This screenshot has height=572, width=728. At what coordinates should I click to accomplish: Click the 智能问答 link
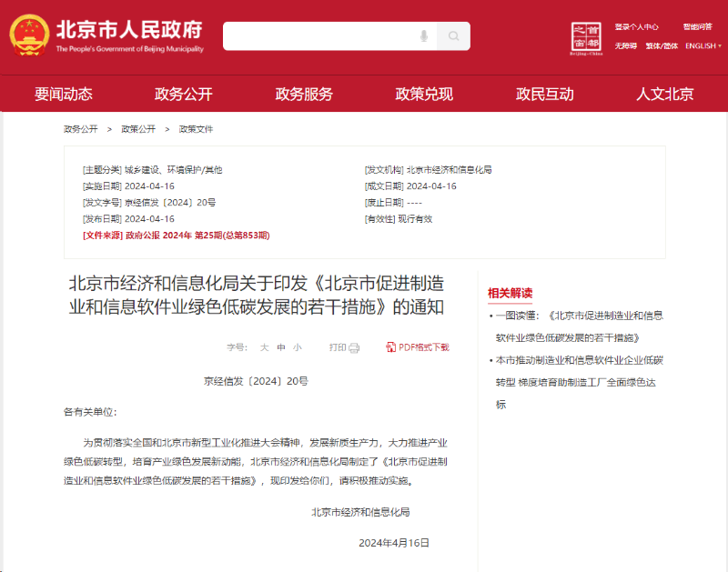tap(697, 27)
